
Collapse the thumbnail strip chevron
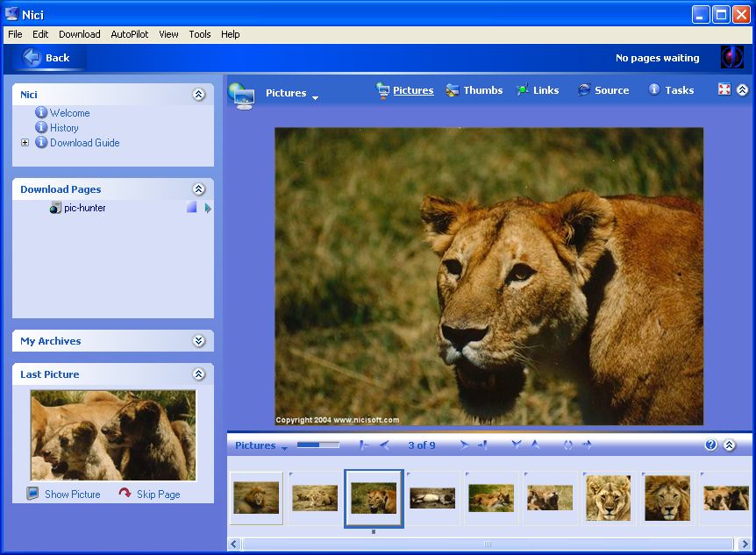click(x=730, y=445)
